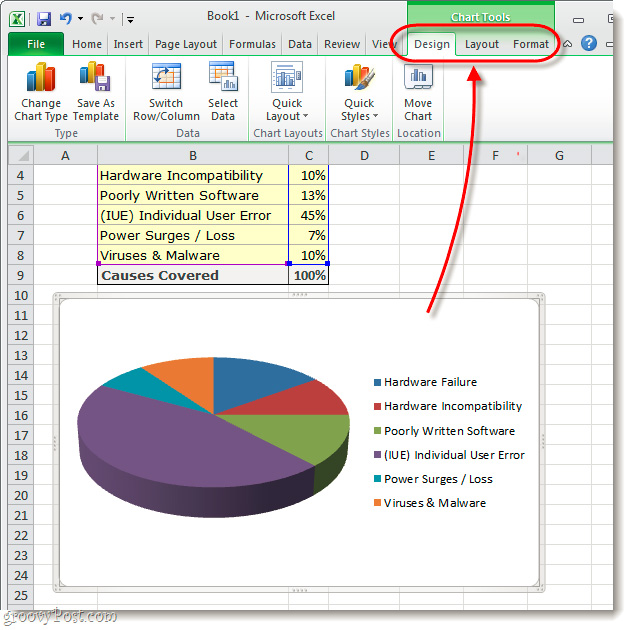The image size is (633, 630).
Task: Click the Move Chart icon
Action: (x=418, y=76)
